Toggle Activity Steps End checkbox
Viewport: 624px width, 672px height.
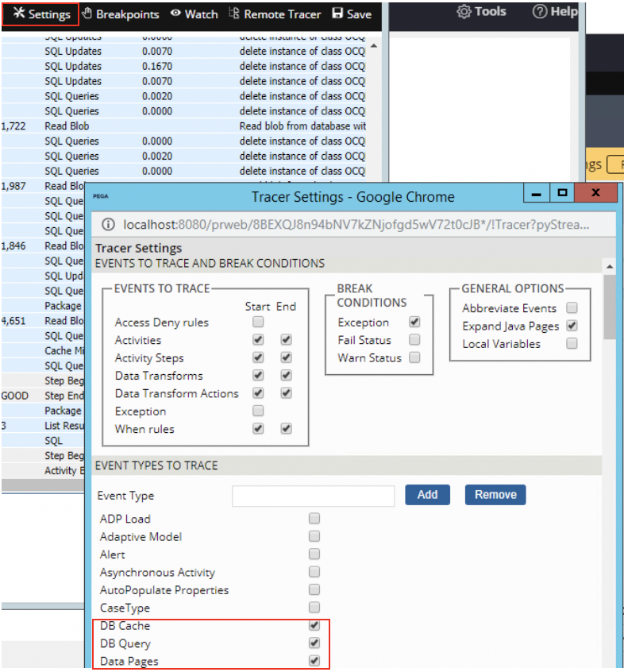[x=286, y=357]
